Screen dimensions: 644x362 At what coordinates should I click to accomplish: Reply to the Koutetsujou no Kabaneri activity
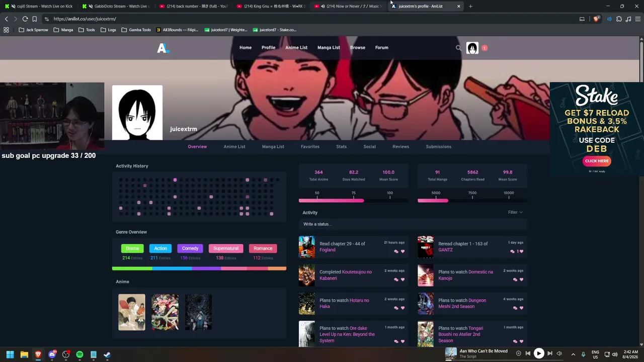click(396, 280)
